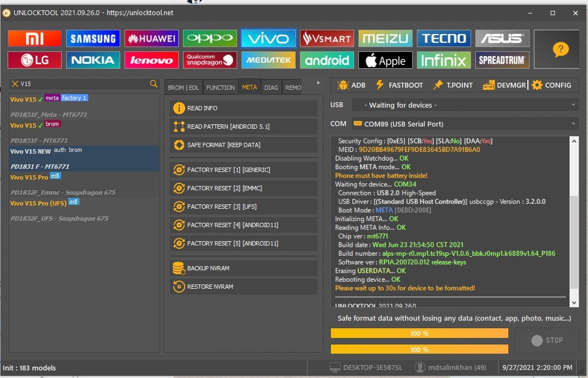Open the FASTBOOT tool
This screenshot has width=588, height=378.
coord(399,85)
